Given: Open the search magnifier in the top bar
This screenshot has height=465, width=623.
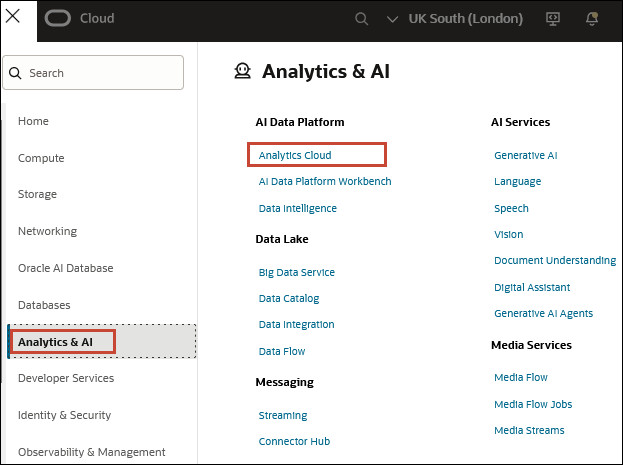Looking at the screenshot, I should click(x=362, y=19).
